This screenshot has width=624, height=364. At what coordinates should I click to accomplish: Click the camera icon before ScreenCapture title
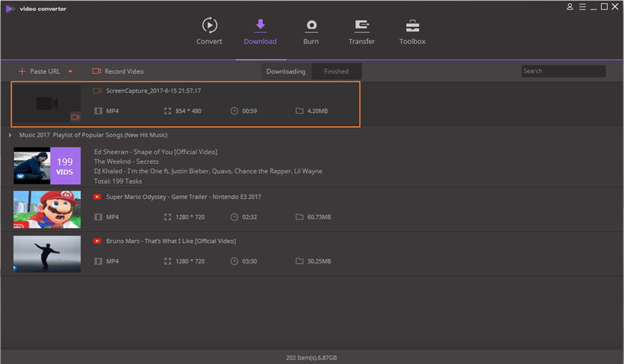97,91
